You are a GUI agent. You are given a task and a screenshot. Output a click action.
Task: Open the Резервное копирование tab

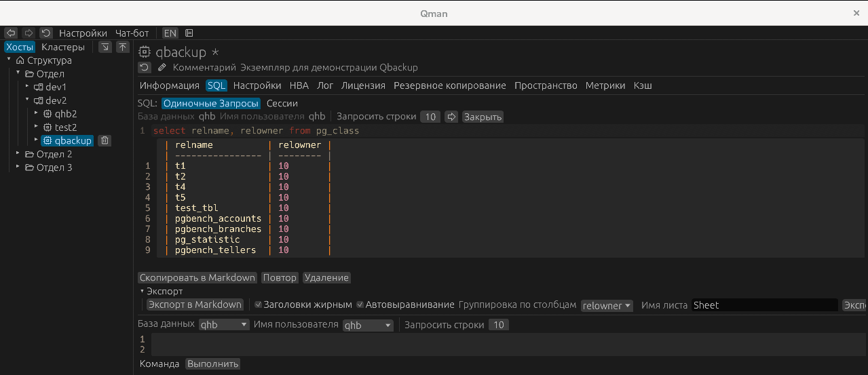click(x=449, y=85)
